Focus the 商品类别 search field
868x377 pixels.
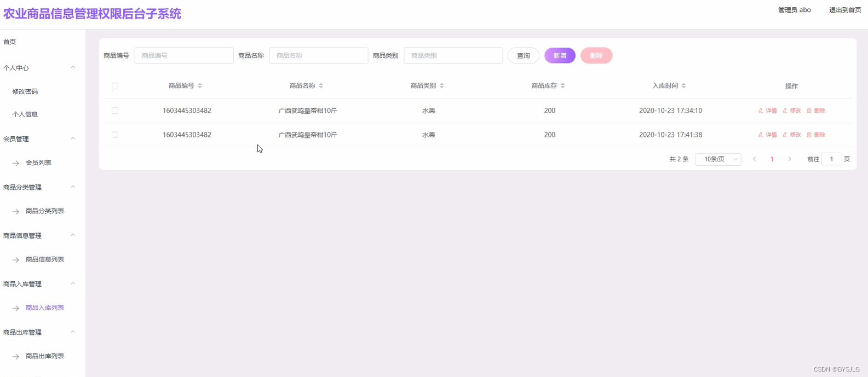tap(453, 56)
